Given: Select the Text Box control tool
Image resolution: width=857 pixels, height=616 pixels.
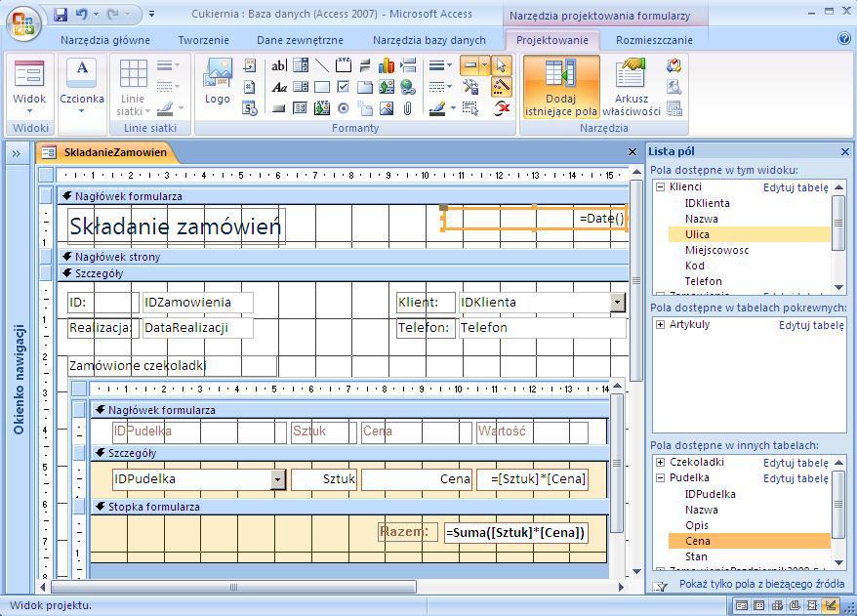Looking at the screenshot, I should point(279,66).
